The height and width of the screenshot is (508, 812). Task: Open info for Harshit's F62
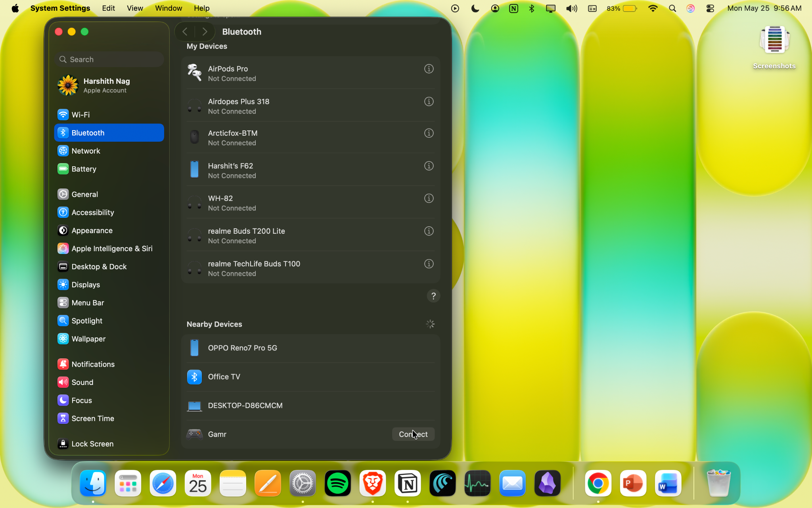click(x=429, y=166)
